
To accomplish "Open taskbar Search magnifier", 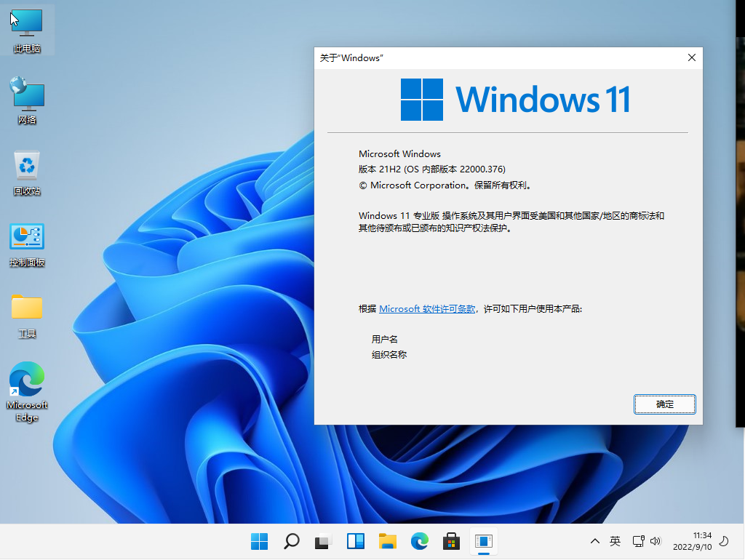I will click(291, 541).
